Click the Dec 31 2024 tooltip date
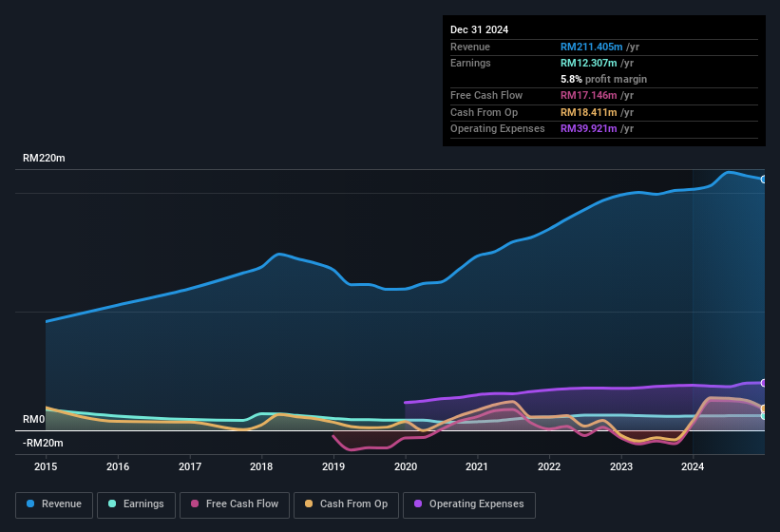Viewport: 780px width, 532px height. [x=479, y=29]
